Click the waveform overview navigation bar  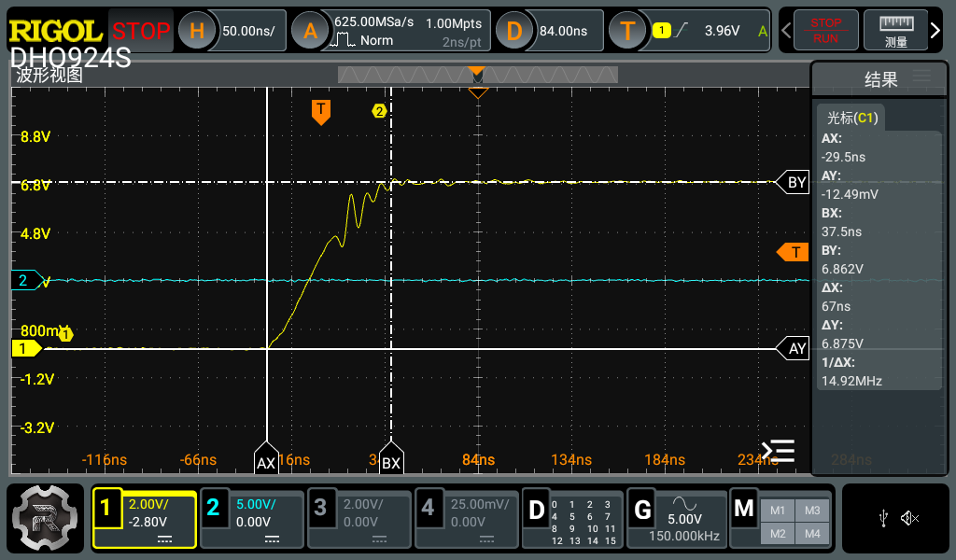coord(476,75)
